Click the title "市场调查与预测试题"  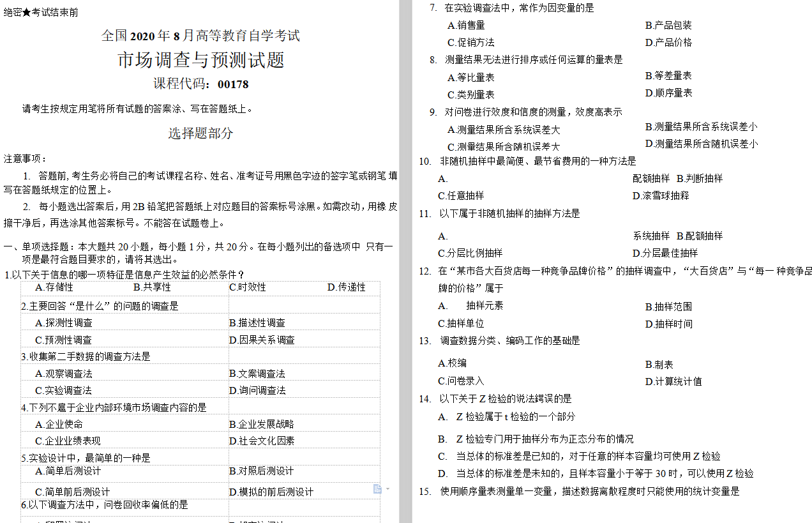click(x=201, y=60)
